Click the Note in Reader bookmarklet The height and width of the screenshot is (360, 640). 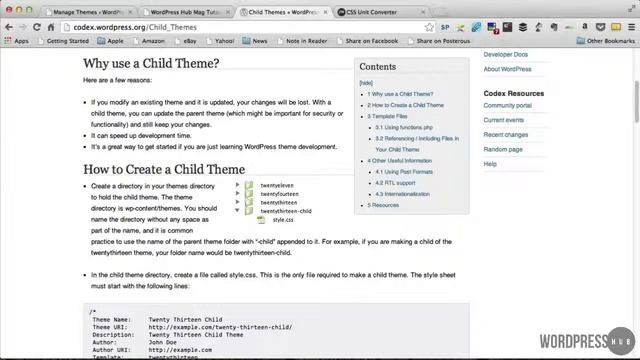click(302, 41)
